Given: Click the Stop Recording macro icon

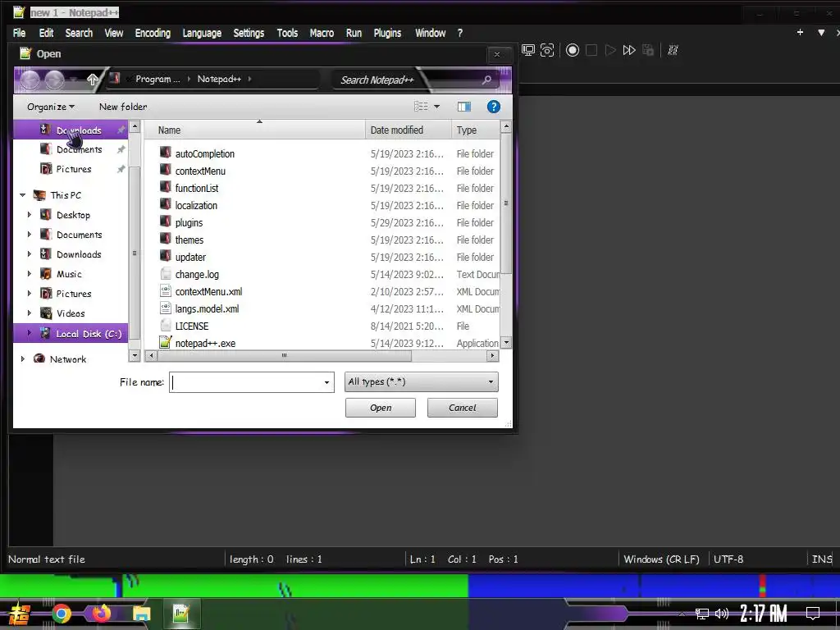Looking at the screenshot, I should click(591, 50).
